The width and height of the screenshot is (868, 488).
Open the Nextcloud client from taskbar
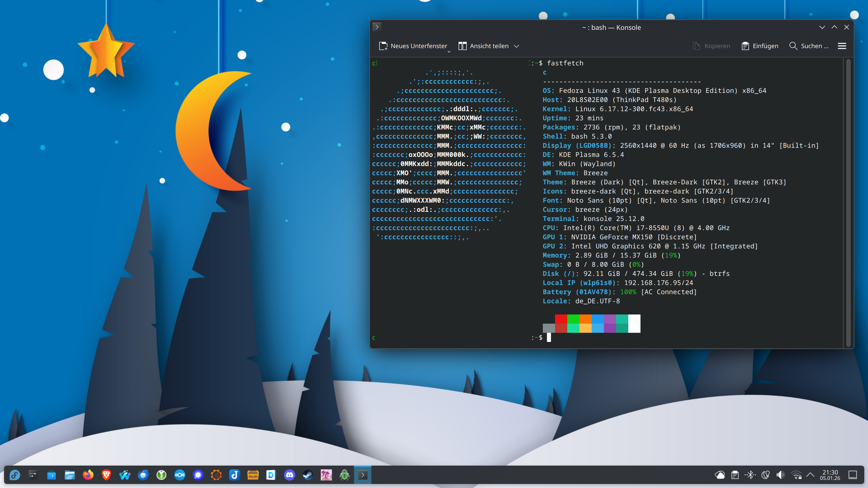[180, 475]
